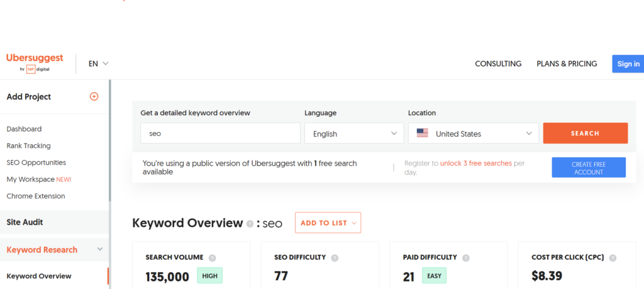Click the SEO Difficulty help icon

(335, 258)
